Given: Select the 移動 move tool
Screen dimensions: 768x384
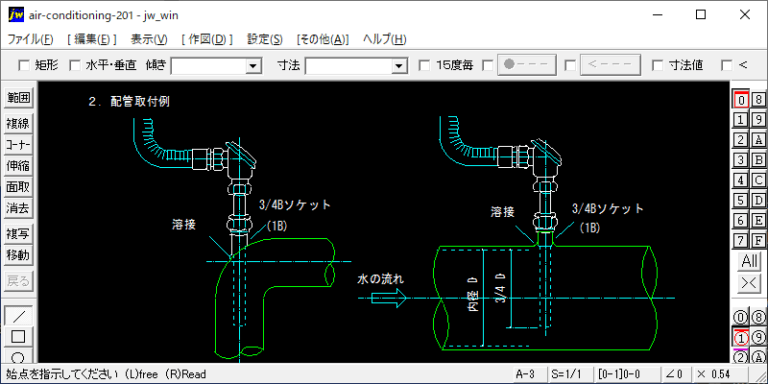Looking at the screenshot, I should click(19, 255).
